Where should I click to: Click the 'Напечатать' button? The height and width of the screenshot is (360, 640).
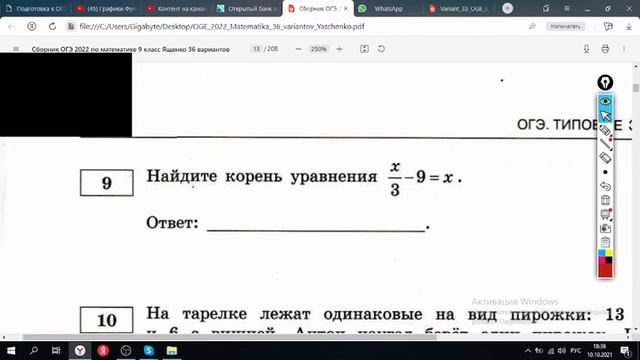tap(565, 26)
